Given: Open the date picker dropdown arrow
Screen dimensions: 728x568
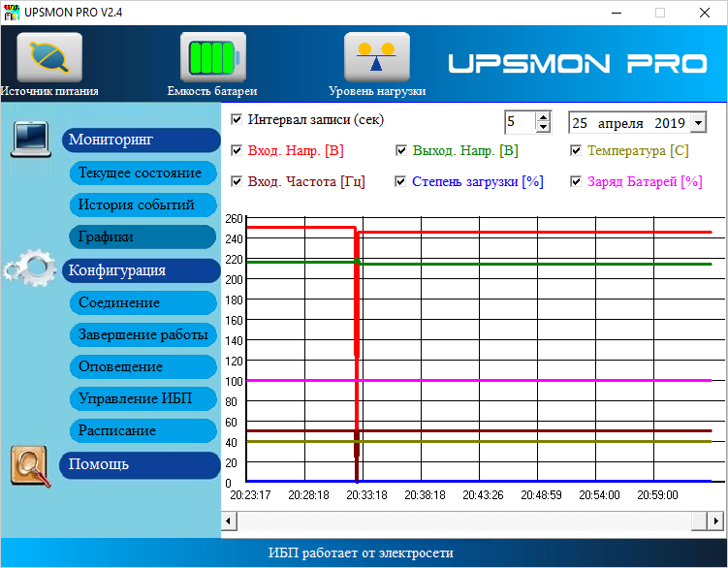Looking at the screenshot, I should 698,123.
